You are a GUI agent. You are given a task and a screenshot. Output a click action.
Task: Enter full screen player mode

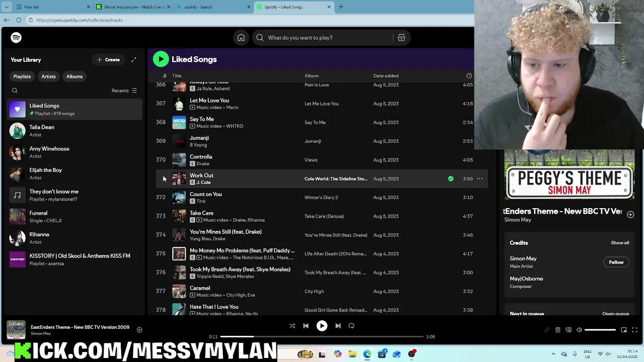click(634, 330)
